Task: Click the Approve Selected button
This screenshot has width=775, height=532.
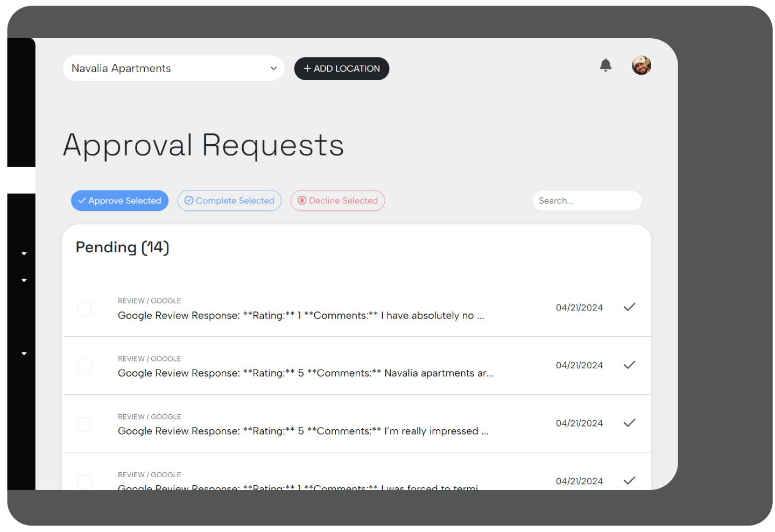Action: pos(119,201)
